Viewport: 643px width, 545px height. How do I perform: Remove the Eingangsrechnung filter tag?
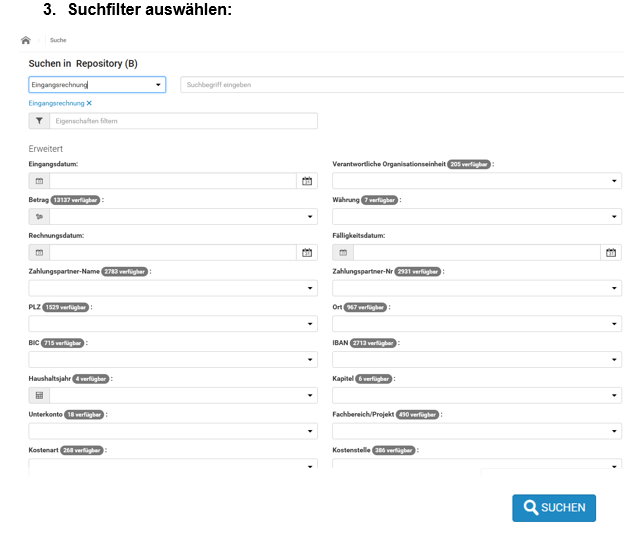pyautogui.click(x=89, y=103)
